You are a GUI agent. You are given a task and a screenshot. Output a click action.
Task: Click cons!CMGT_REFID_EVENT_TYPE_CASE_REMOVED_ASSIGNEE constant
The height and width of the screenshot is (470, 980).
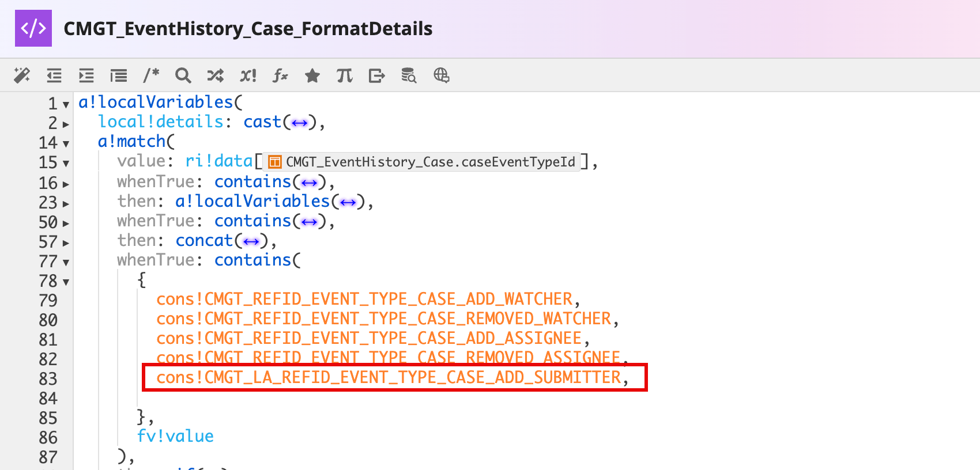[x=389, y=357]
